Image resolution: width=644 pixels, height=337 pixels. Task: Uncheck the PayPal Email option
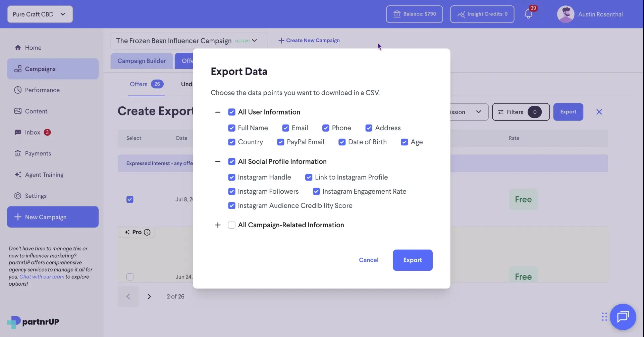coord(280,142)
